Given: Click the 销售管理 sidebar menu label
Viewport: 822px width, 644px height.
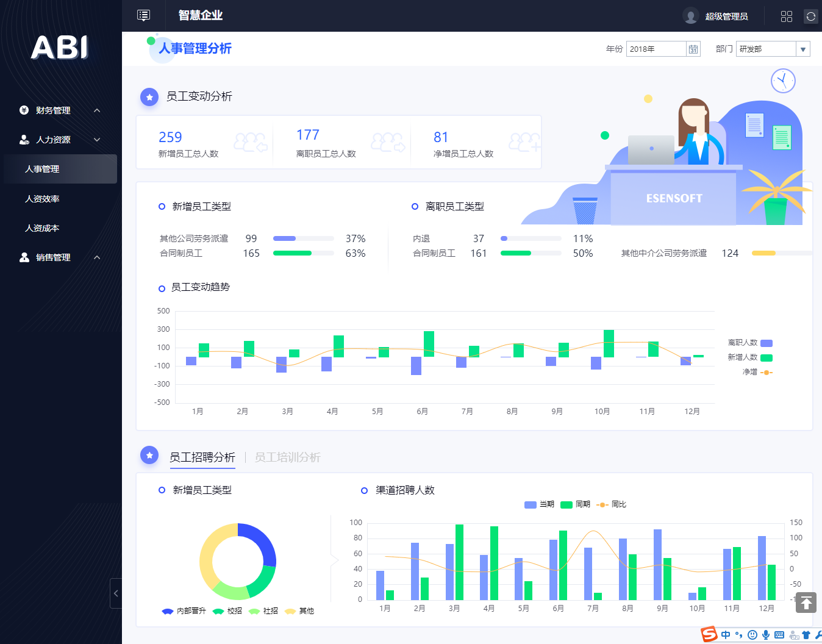Looking at the screenshot, I should [53, 257].
